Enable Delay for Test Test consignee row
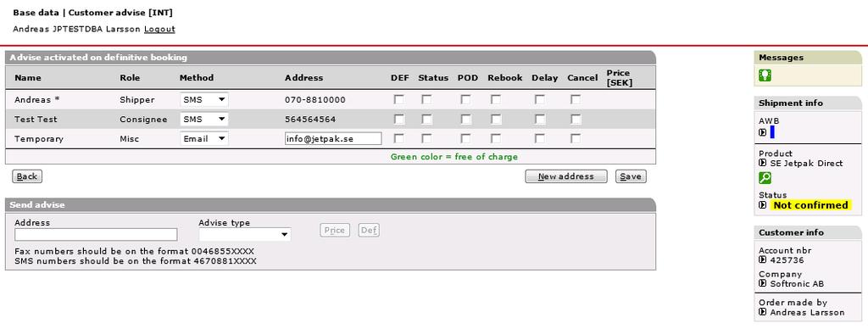 click(x=540, y=119)
